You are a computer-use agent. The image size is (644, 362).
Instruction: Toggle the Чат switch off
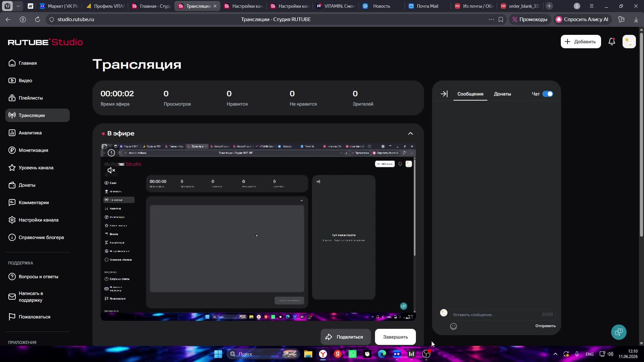547,94
